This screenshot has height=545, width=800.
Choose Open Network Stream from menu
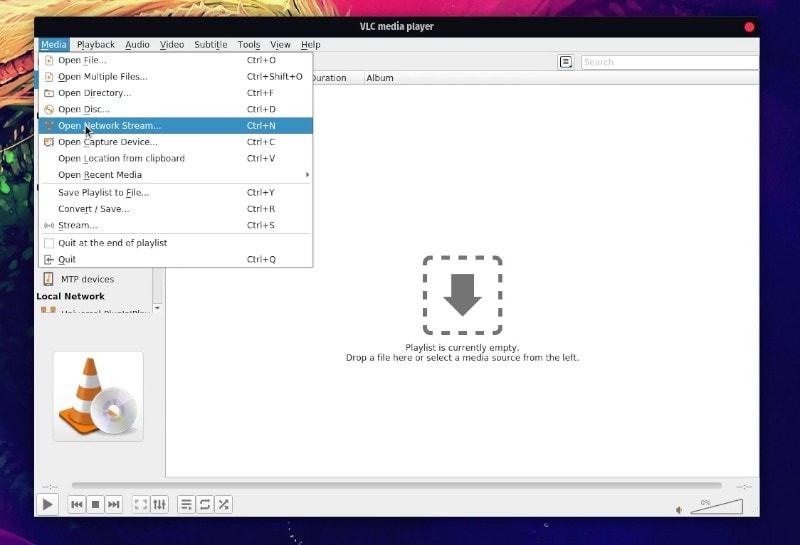pyautogui.click(x=109, y=126)
